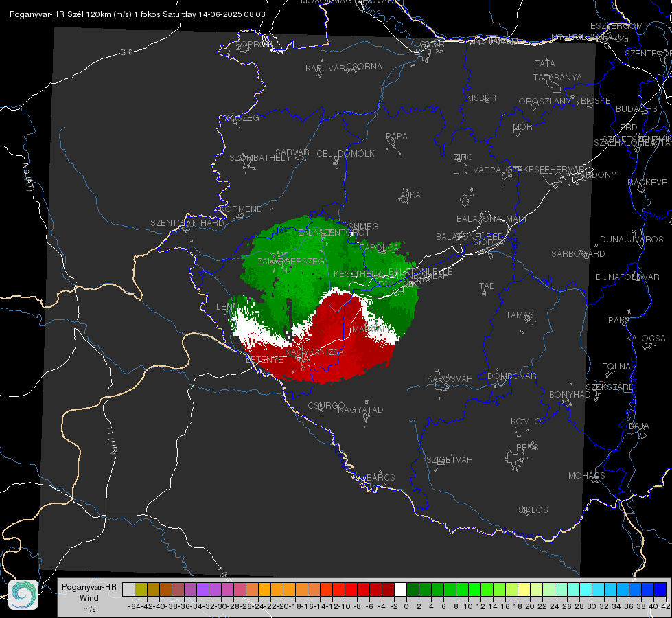Viewport: 672px width, 618px height.
Task: Pick the bright purple swatch between -34 and -32
Action: pos(202,590)
